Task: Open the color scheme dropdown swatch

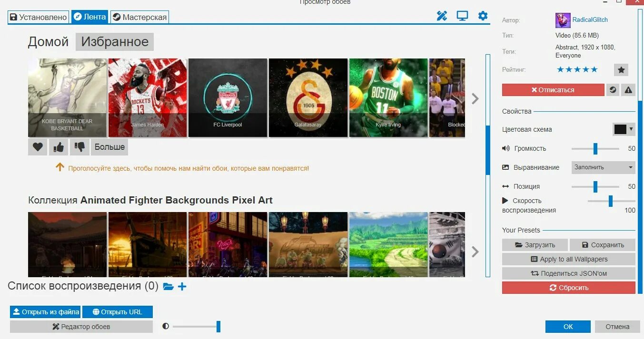Action: pos(624,129)
